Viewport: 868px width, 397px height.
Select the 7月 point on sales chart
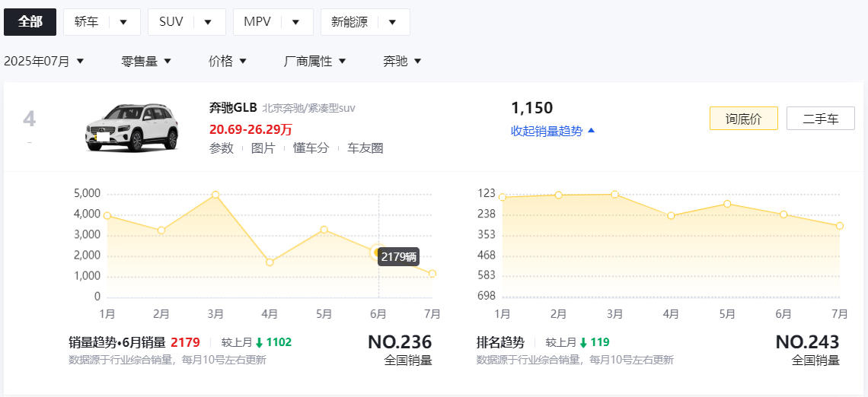click(x=432, y=273)
